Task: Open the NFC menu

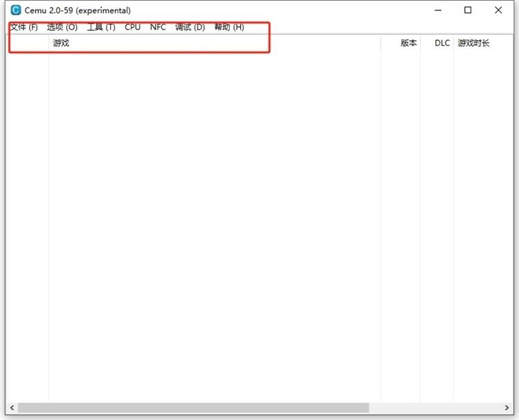Action: (x=158, y=27)
